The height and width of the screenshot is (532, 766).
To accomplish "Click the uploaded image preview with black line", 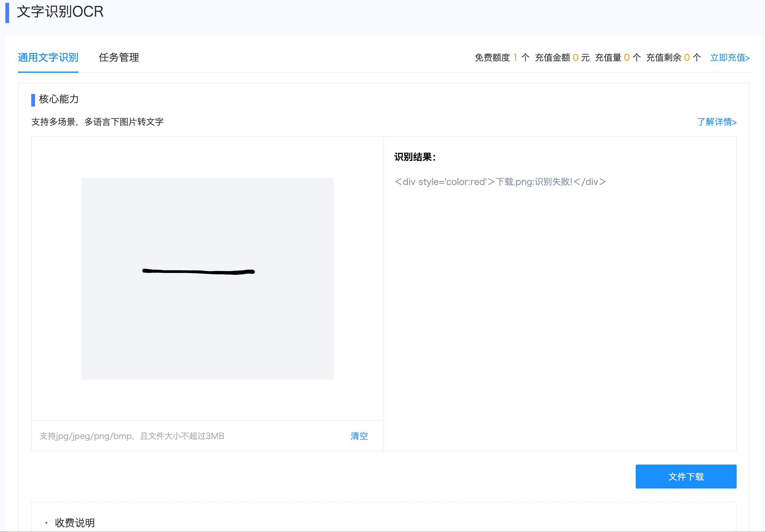I will (207, 278).
